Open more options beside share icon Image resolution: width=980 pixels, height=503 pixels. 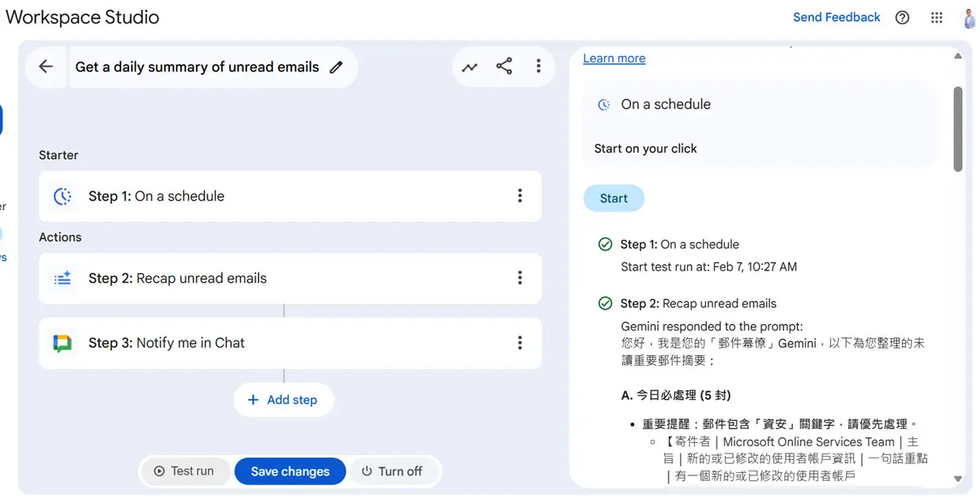(x=538, y=67)
